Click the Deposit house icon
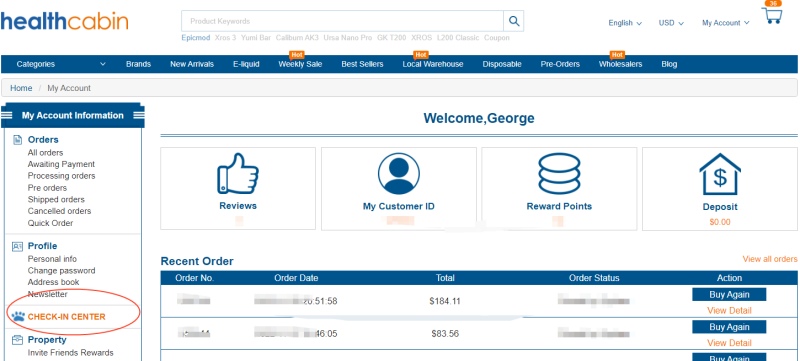The width and height of the screenshot is (800, 361). [720, 174]
